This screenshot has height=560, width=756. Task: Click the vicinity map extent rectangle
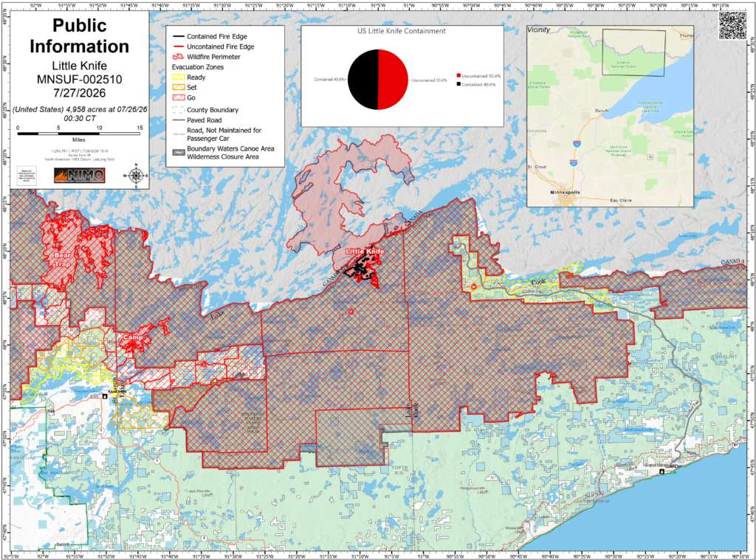[633, 53]
